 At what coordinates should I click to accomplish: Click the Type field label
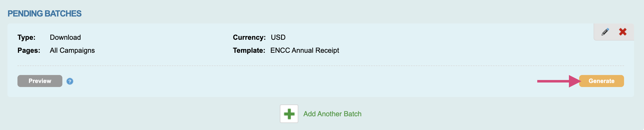coord(26,37)
